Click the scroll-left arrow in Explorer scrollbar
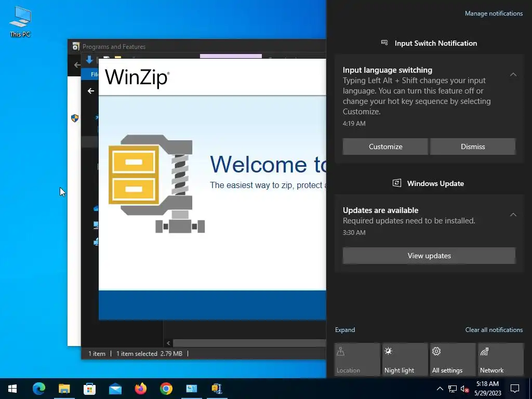Image resolution: width=532 pixels, height=399 pixels. tap(168, 343)
